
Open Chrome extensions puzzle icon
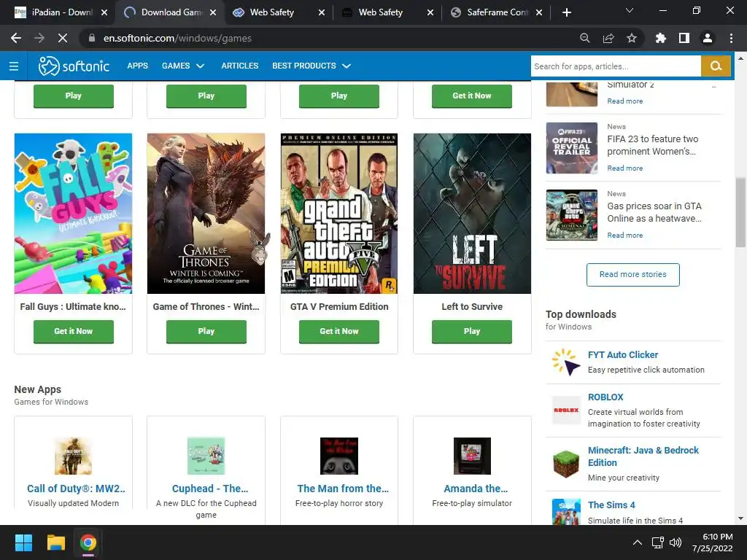(x=660, y=38)
